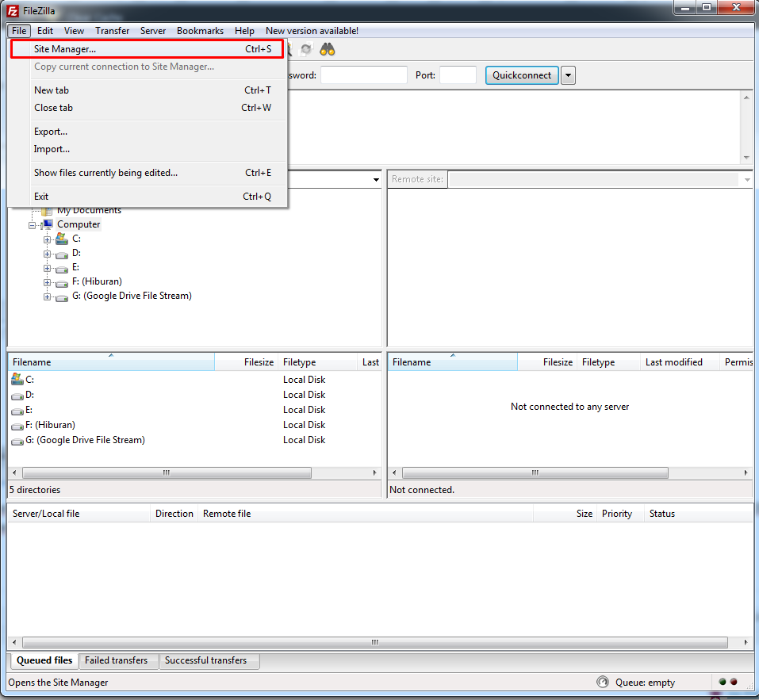
Task: Click the local file list horizontal scrollbar
Action: [167, 472]
